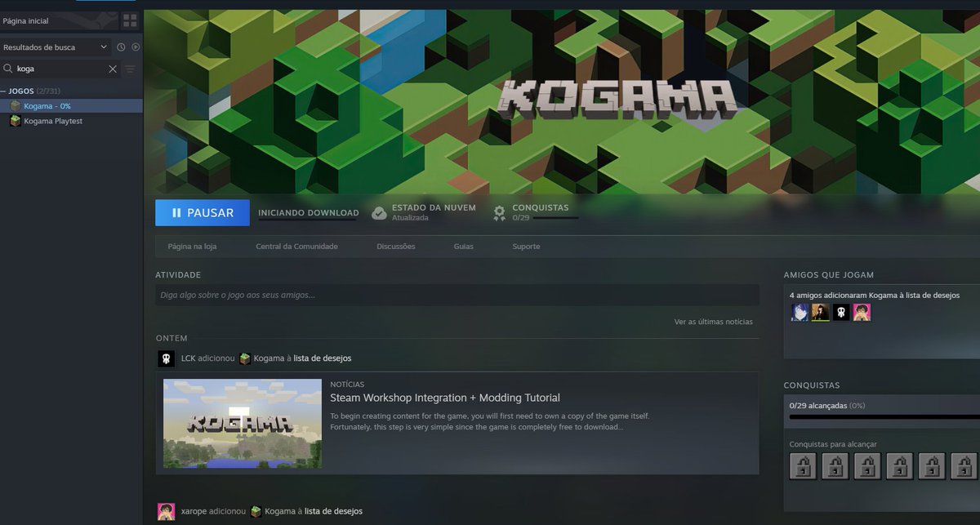Click the Kogama Playtest cube icon
Viewport: 980px width, 525px height.
pyautogui.click(x=16, y=121)
